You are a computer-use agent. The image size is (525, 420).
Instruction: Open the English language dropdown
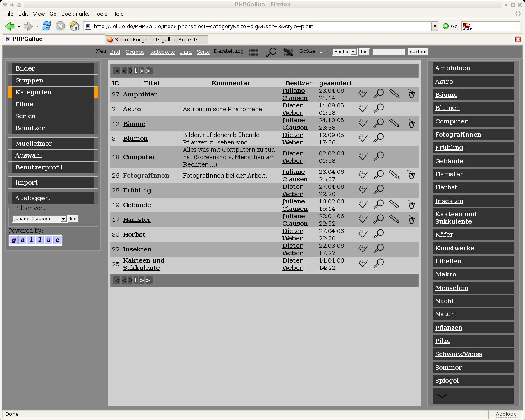(x=345, y=52)
